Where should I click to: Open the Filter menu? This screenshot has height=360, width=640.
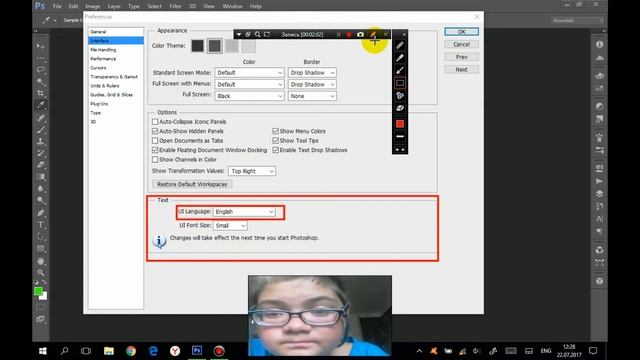[x=176, y=6]
